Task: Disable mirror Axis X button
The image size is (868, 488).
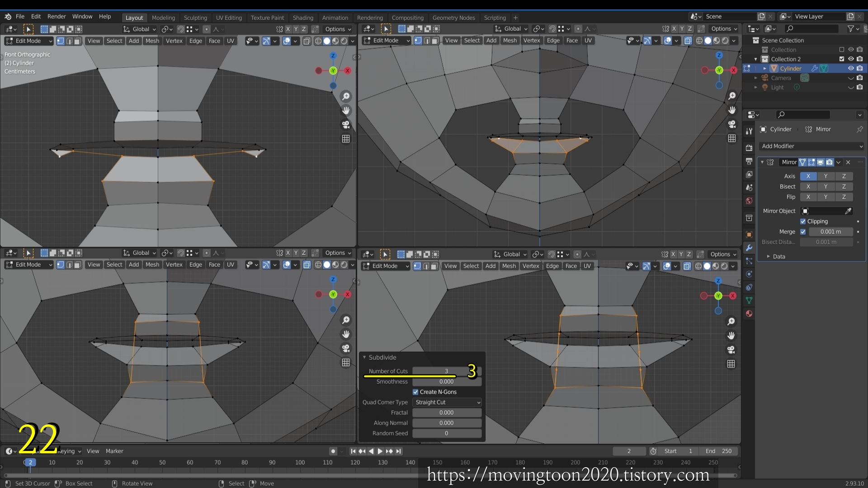Action: tap(808, 176)
